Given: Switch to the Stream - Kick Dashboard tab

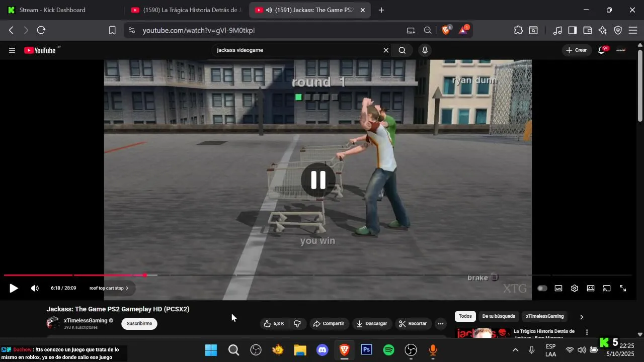Looking at the screenshot, I should (x=61, y=10).
